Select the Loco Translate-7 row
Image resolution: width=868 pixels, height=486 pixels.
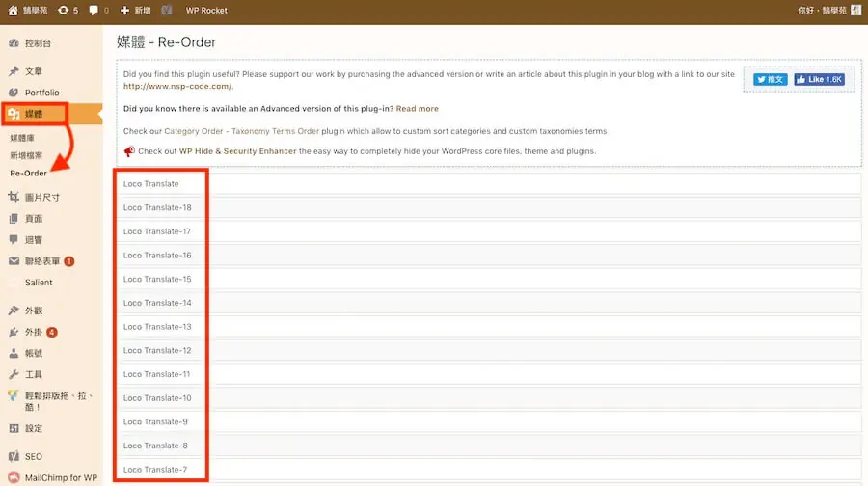point(488,470)
